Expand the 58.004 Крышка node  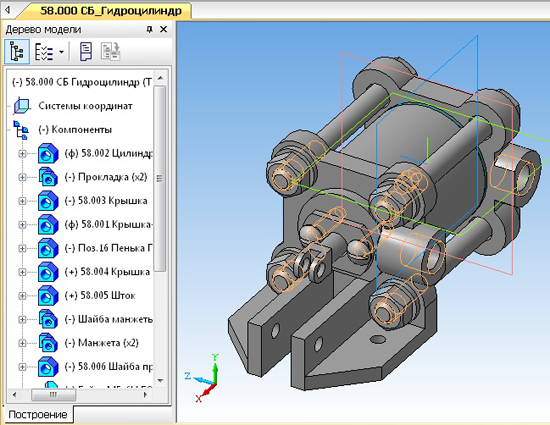22,272
